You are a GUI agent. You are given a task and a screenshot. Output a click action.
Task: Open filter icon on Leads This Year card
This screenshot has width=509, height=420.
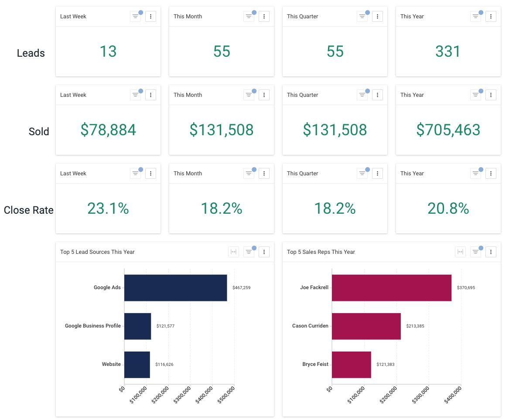(x=475, y=16)
